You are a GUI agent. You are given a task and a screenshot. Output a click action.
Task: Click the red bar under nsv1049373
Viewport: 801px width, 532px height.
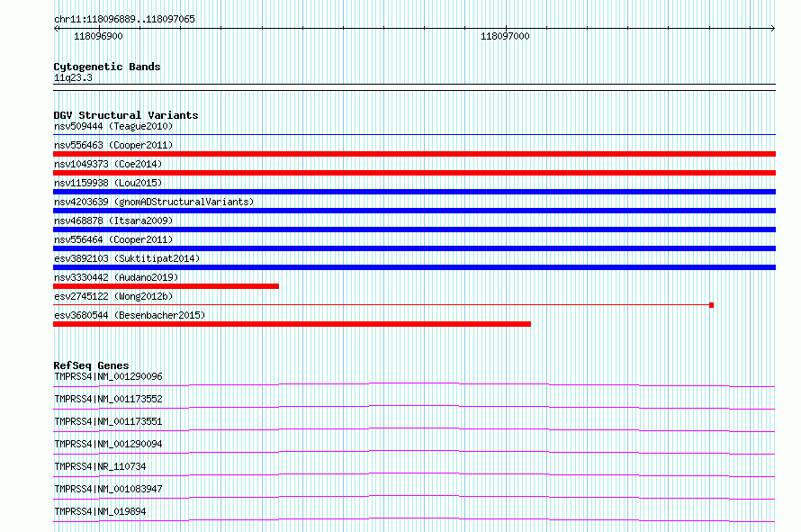coord(414,173)
